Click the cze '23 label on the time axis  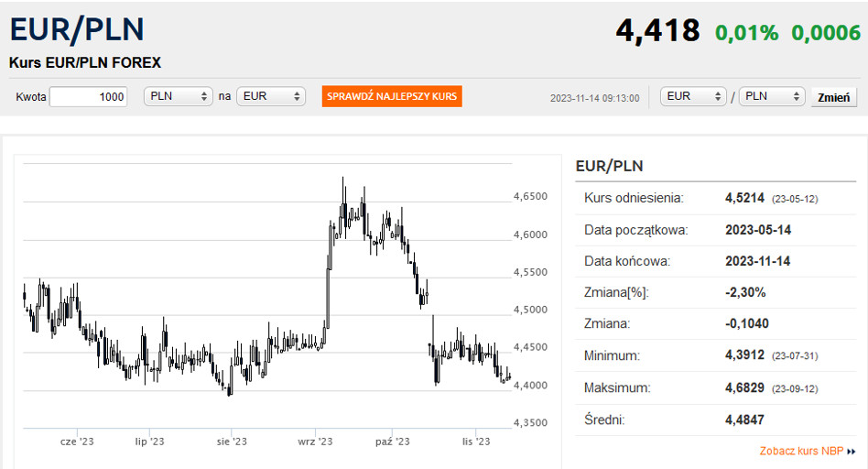pos(77,442)
